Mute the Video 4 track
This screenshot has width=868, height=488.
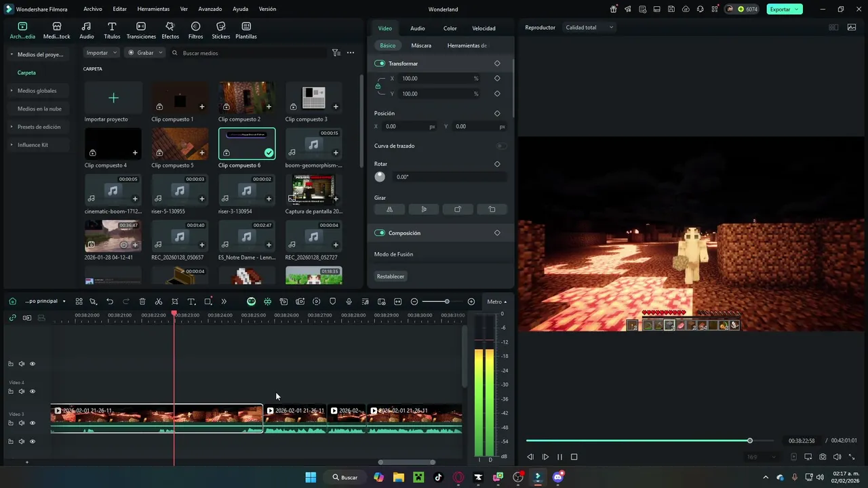[22, 392]
